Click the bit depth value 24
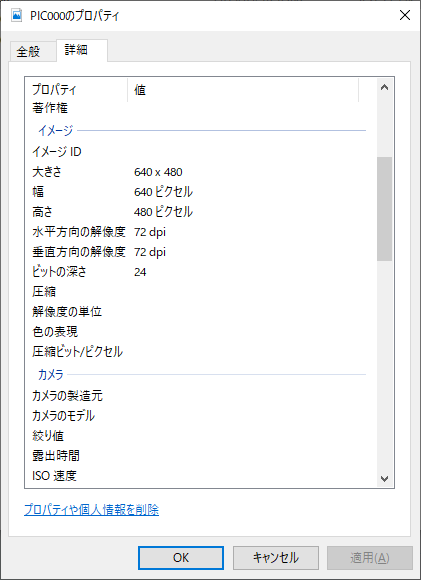The height and width of the screenshot is (580, 421). coord(140,272)
